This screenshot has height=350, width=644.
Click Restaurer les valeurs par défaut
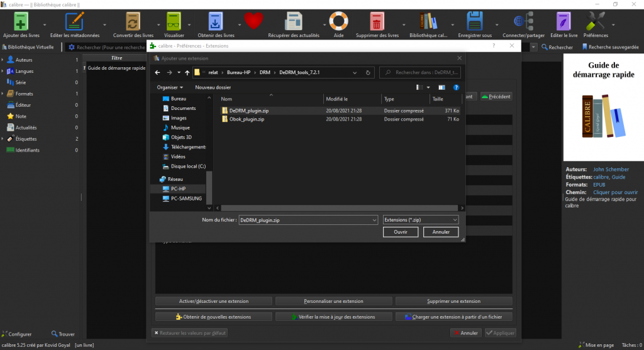(x=189, y=333)
